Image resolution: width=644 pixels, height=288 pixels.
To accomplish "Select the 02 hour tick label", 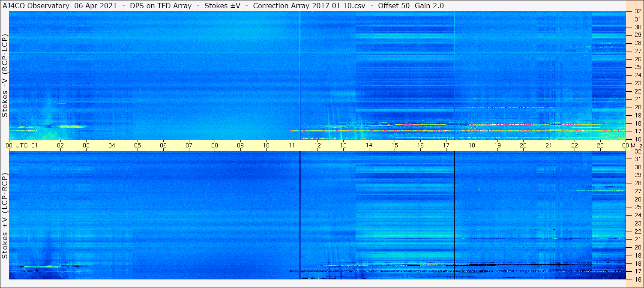I will coord(60,145).
